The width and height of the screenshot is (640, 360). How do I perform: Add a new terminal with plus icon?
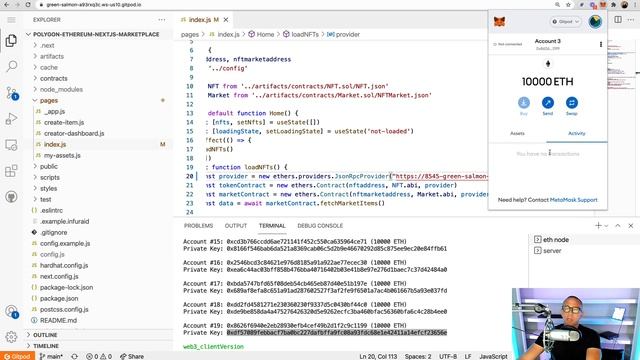tap(598, 225)
